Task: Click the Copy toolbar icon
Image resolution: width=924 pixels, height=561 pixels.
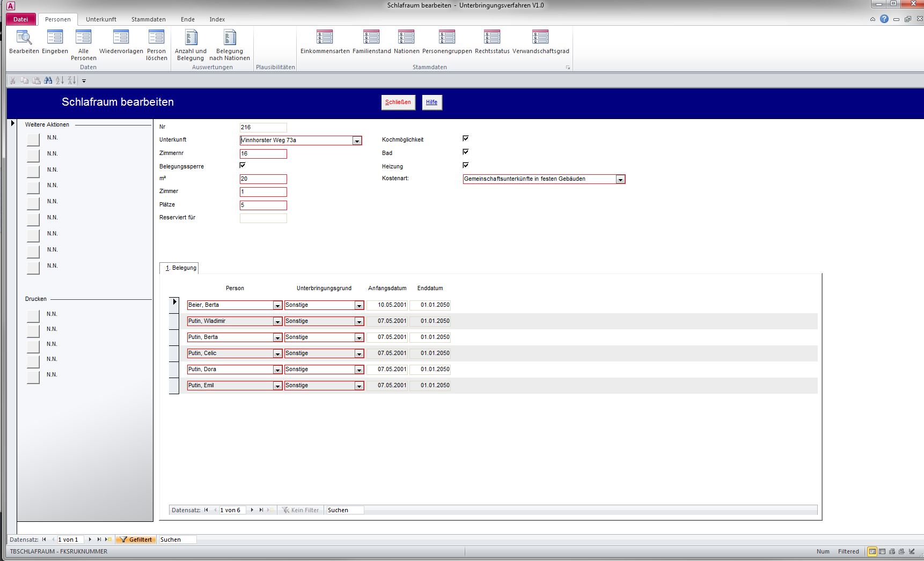Action: click(25, 80)
